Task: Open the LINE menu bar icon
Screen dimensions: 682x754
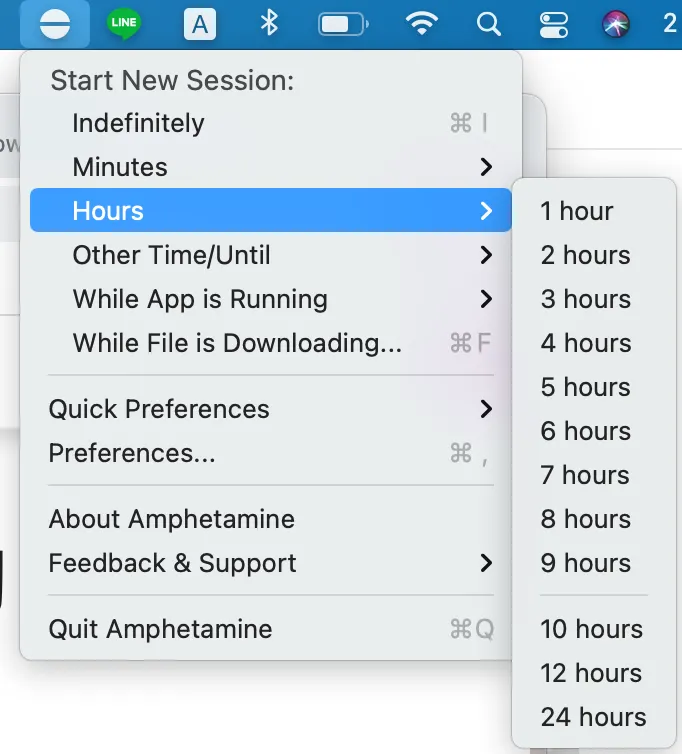Action: click(124, 24)
